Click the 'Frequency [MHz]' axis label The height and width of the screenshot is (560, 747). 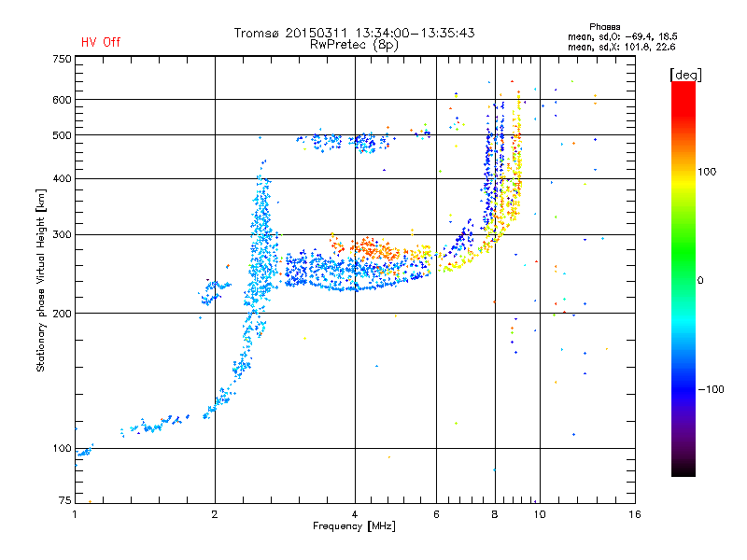point(354,526)
